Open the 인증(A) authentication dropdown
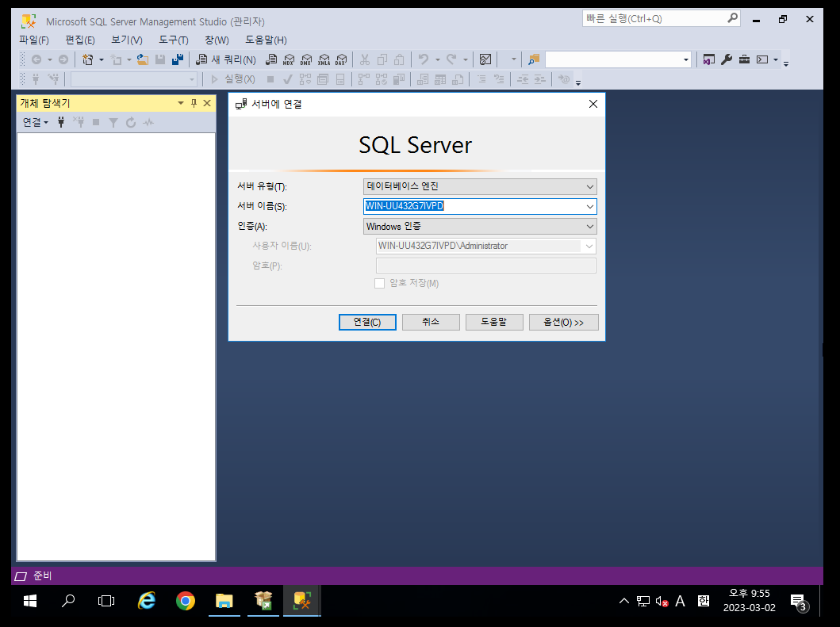Screen dimensions: 840x627 click(x=590, y=227)
